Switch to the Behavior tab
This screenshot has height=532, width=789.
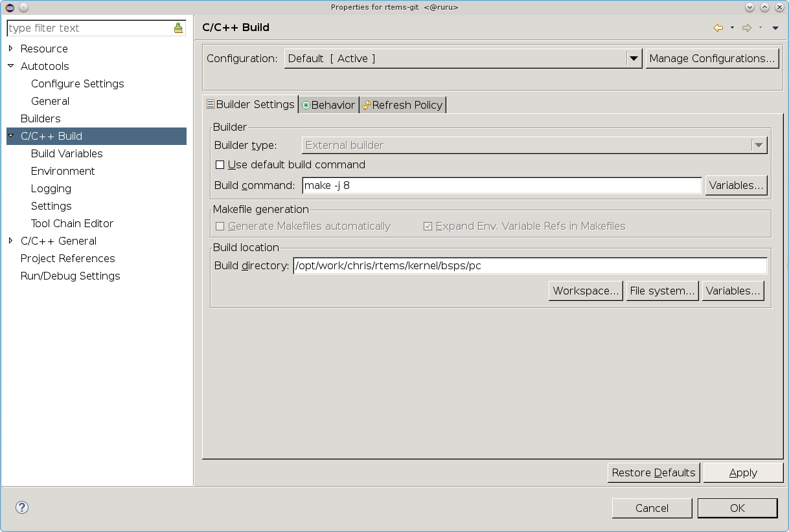[x=328, y=105]
